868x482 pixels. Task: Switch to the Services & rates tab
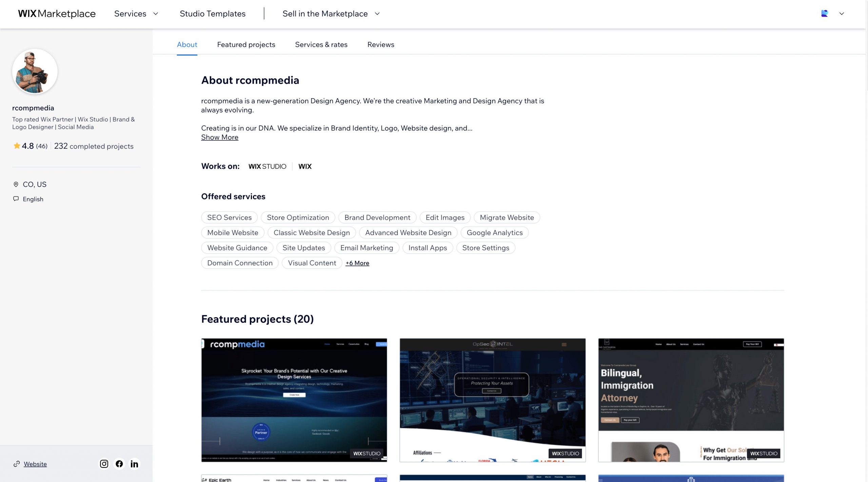(x=321, y=44)
